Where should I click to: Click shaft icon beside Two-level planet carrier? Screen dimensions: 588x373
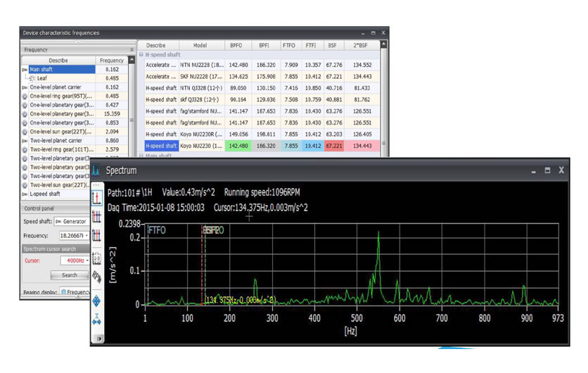point(25,141)
